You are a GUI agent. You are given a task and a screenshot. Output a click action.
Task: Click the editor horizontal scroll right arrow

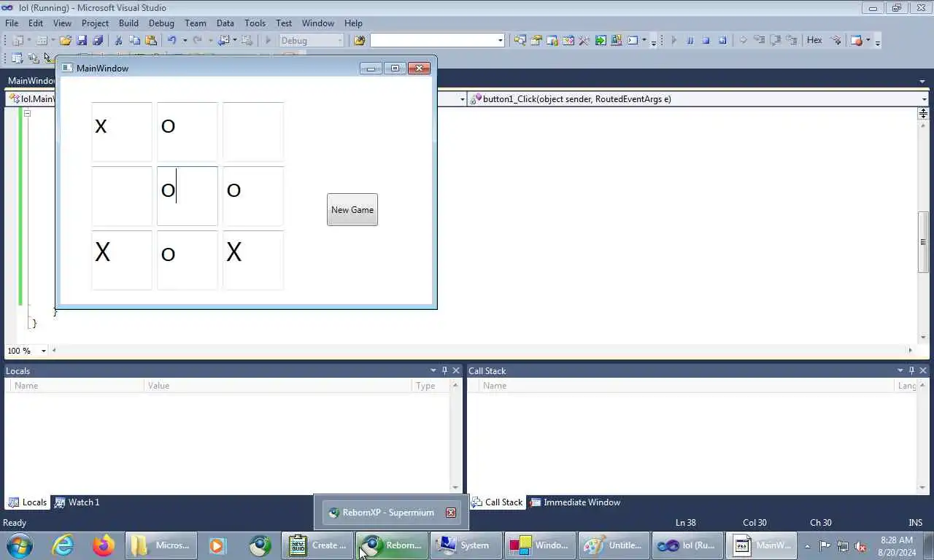pyautogui.click(x=910, y=351)
